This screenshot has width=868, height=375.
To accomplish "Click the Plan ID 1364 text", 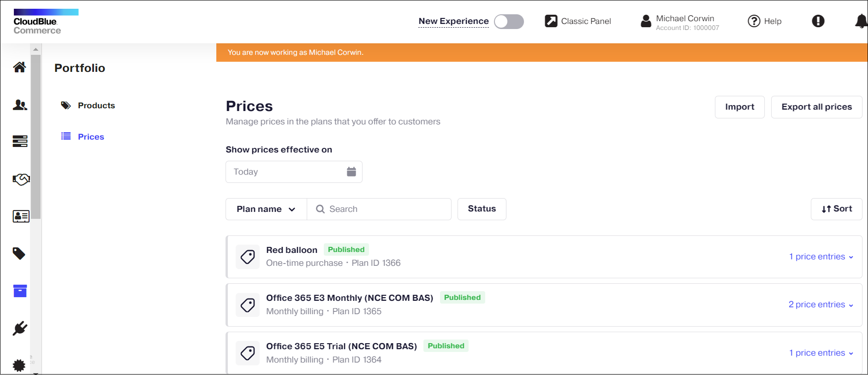I will point(357,360).
